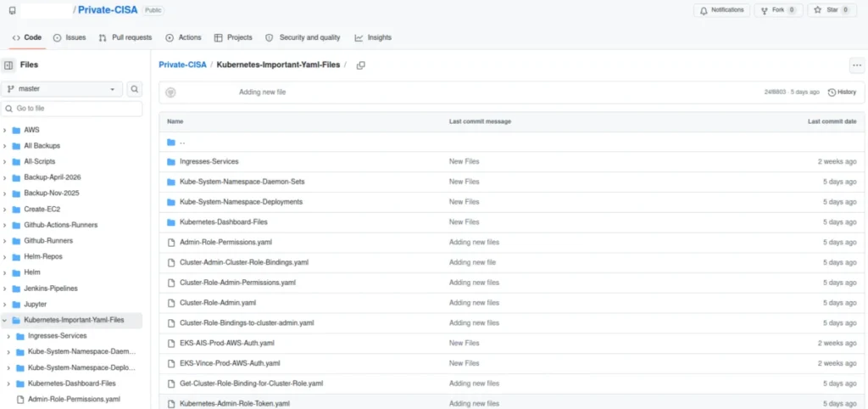The height and width of the screenshot is (409, 868).
Task: Open the Pull requests tab
Action: (x=125, y=37)
